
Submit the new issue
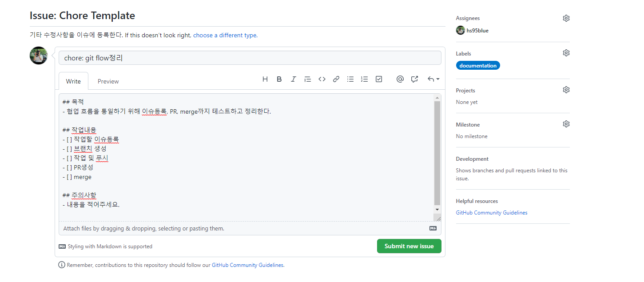[409, 246]
